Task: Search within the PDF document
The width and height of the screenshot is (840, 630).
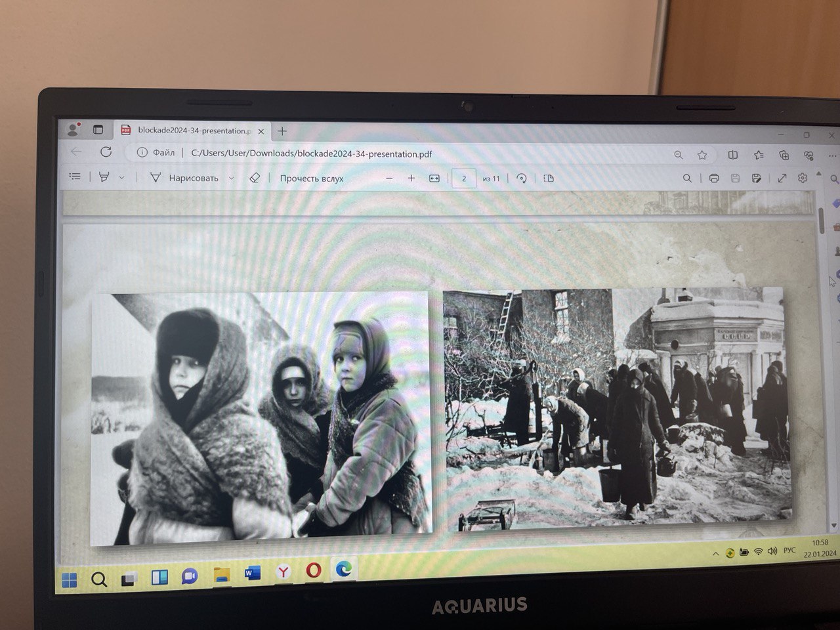Action: click(x=687, y=178)
